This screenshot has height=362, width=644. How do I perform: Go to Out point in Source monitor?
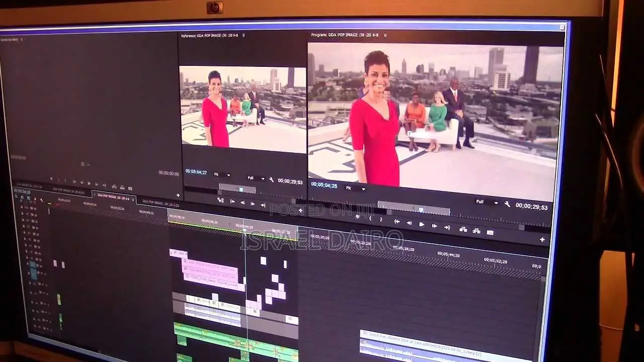[104, 185]
